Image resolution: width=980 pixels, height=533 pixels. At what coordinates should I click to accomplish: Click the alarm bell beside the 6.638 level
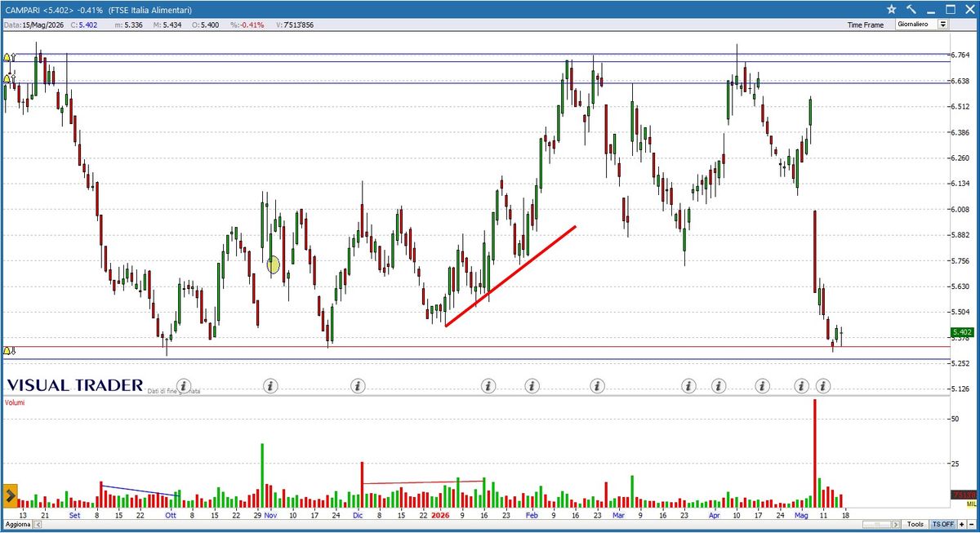click(8, 78)
